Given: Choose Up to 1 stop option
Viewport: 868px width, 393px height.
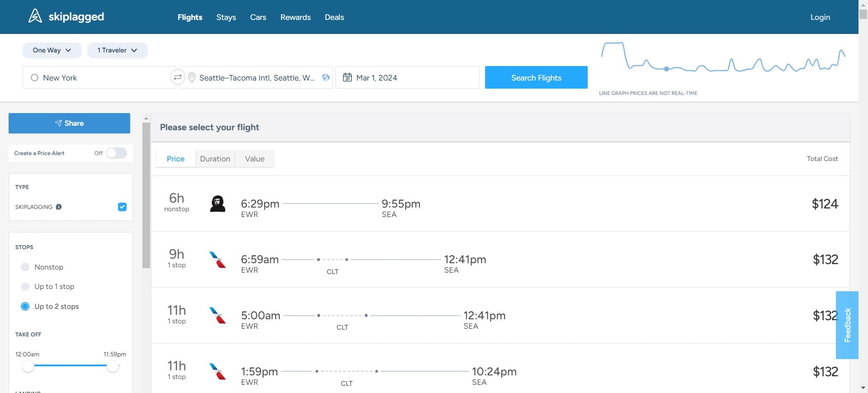Looking at the screenshot, I should pyautogui.click(x=25, y=286).
